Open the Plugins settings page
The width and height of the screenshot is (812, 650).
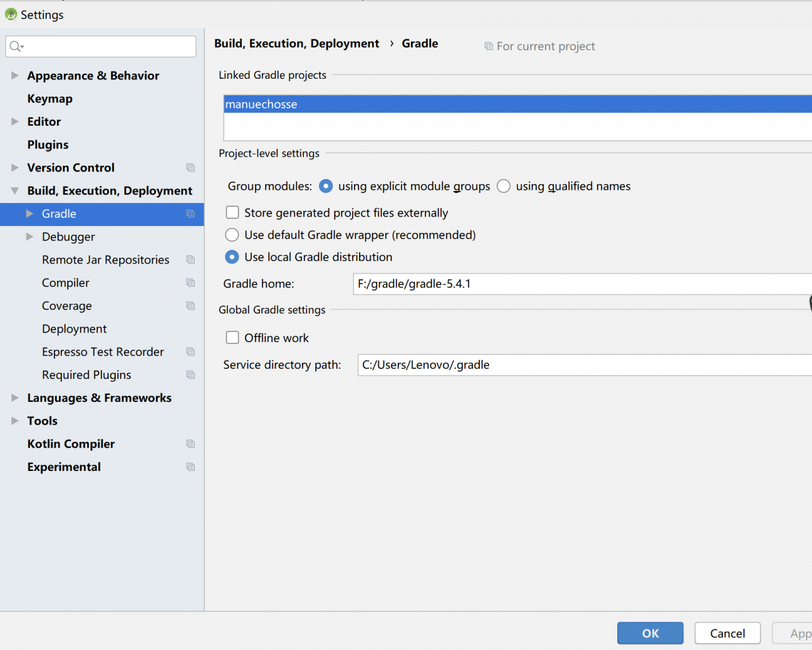point(48,145)
